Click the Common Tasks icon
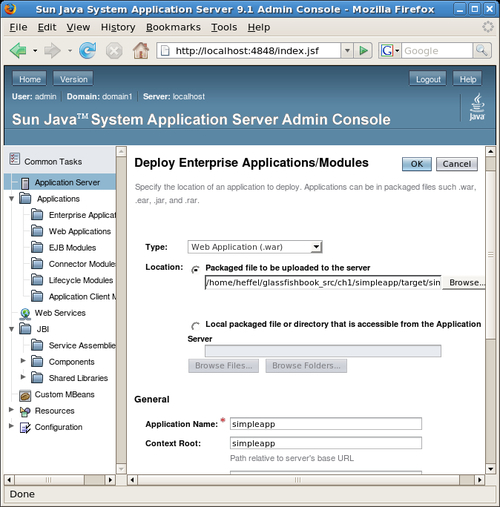500x507 pixels. [15, 159]
